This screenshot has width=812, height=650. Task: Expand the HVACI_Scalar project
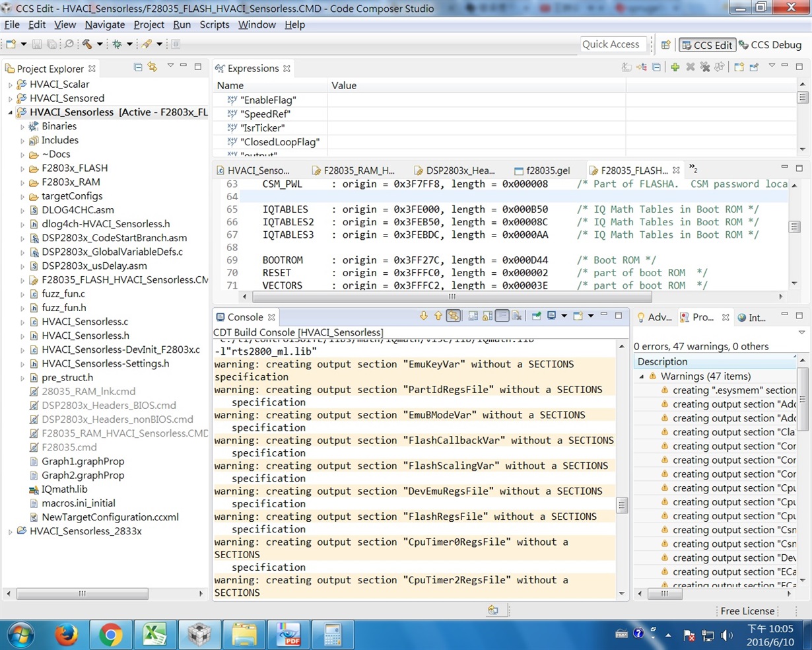coord(10,85)
